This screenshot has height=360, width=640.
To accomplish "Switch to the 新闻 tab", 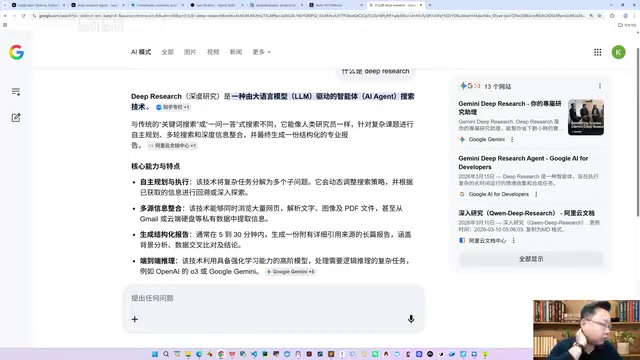I will tap(236, 52).
